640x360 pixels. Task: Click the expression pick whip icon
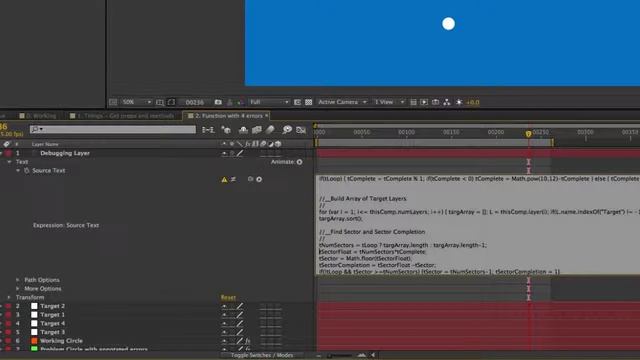point(251,179)
